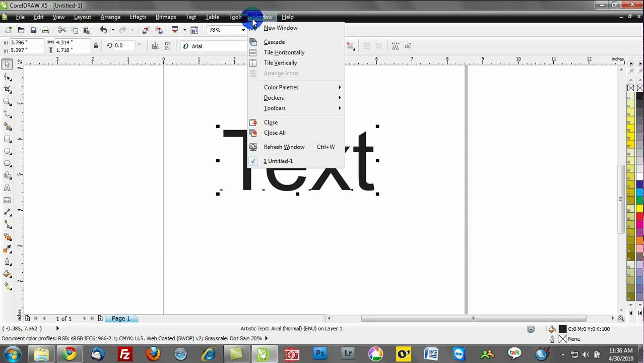The height and width of the screenshot is (363, 644).
Task: Select the Basic Shapes tool
Action: [x=7, y=175]
